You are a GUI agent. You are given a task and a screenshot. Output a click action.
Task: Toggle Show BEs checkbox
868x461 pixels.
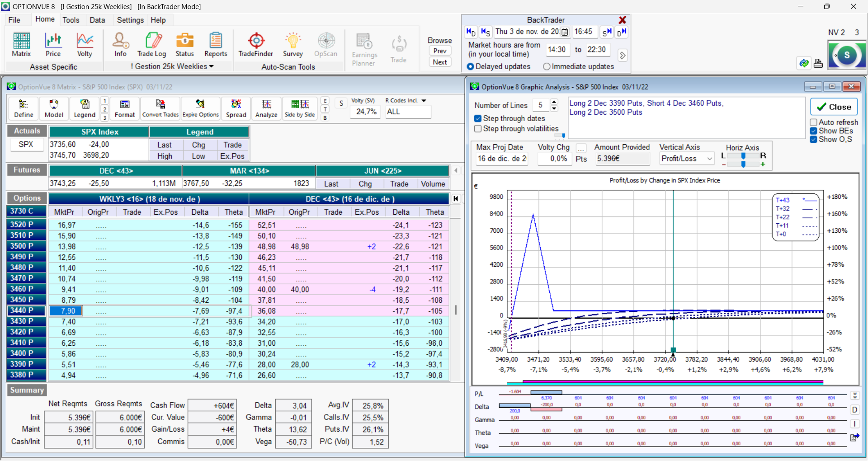point(813,131)
